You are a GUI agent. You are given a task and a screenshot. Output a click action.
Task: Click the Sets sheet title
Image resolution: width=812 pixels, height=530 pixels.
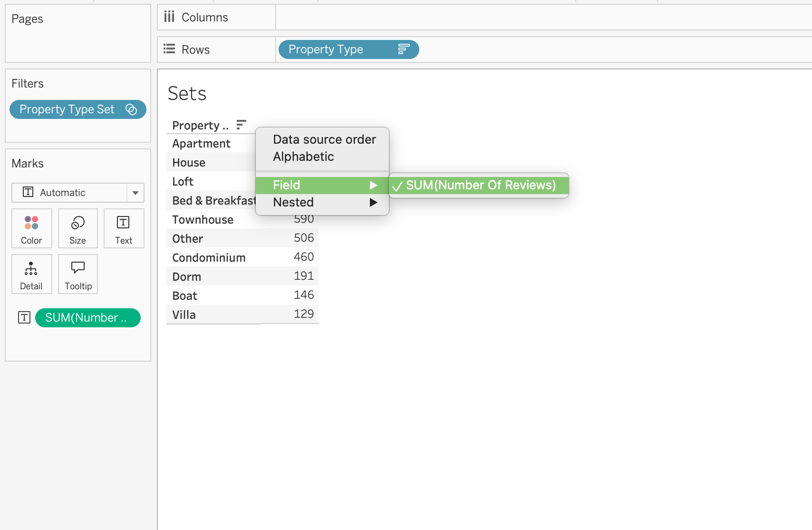(187, 94)
